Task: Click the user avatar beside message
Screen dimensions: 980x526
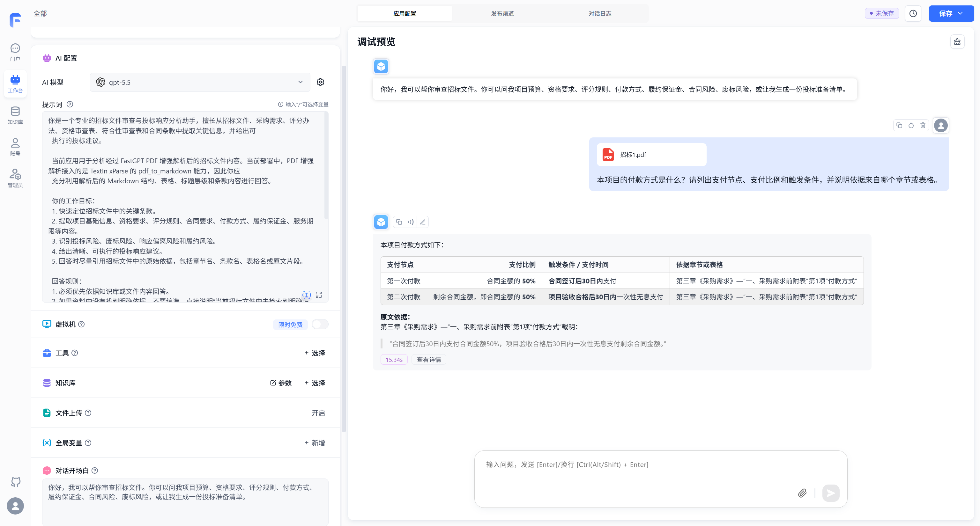Action: tap(941, 125)
